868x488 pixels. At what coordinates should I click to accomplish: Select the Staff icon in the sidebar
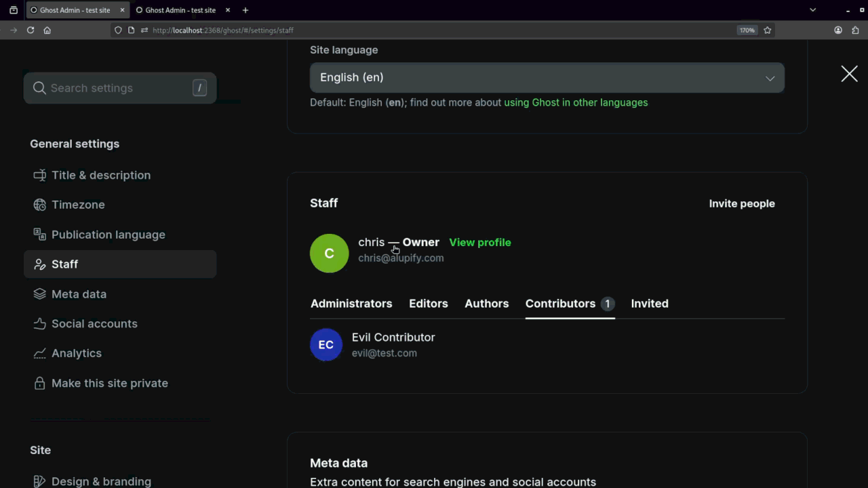(x=39, y=264)
